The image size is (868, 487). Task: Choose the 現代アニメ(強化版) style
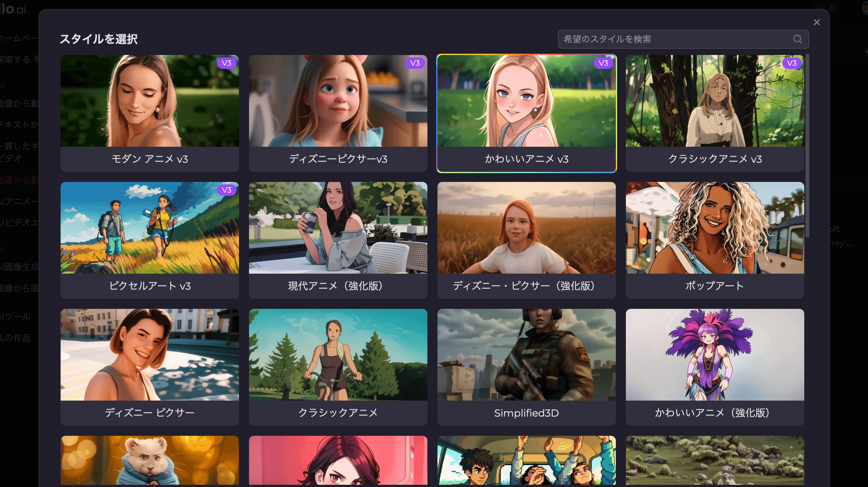pyautogui.click(x=338, y=240)
